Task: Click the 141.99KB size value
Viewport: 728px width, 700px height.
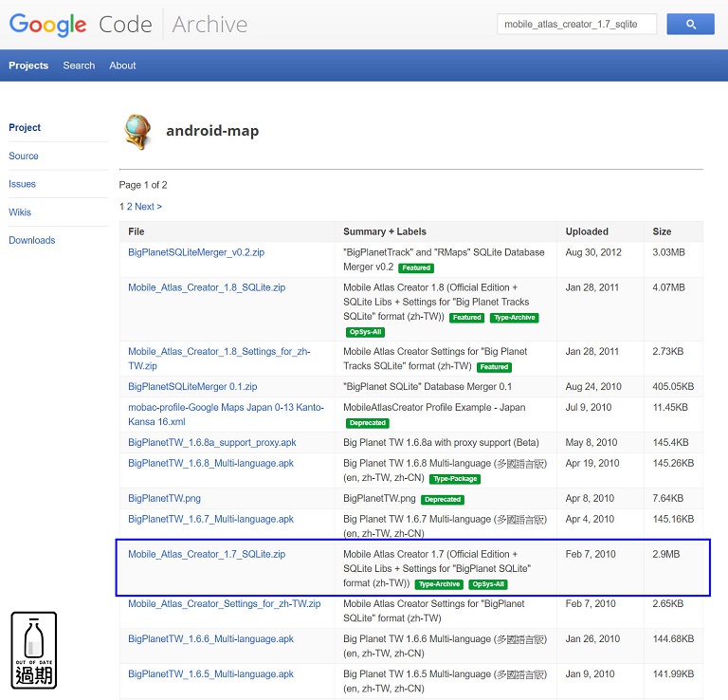Action: click(673, 674)
